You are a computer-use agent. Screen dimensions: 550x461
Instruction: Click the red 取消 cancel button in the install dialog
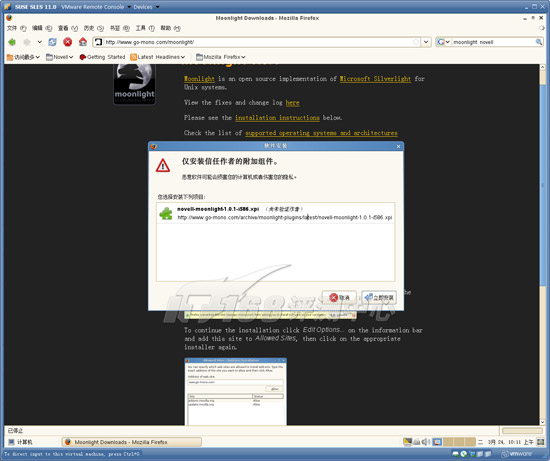click(339, 298)
